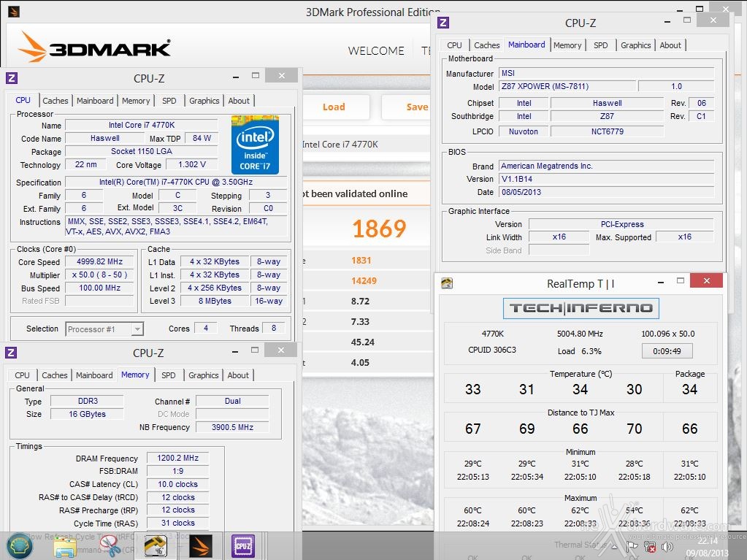
Task: Click the Package temperature 34 in RealTemp
Action: coord(689,390)
